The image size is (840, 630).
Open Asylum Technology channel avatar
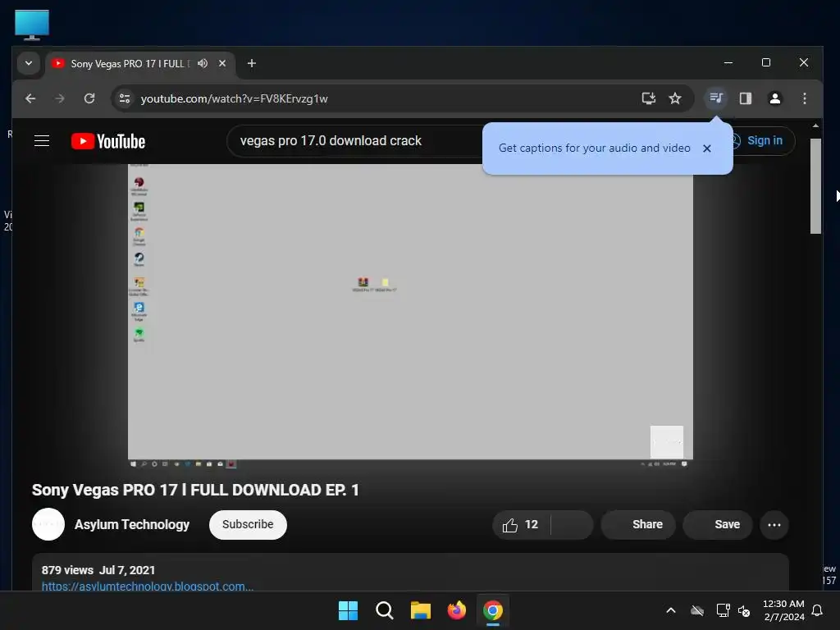(x=48, y=524)
